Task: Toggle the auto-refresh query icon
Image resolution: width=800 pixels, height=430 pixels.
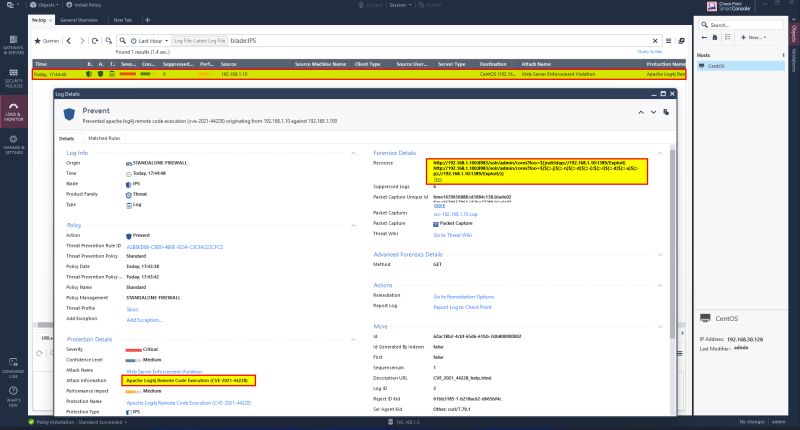Action: pyautogui.click(x=109, y=41)
